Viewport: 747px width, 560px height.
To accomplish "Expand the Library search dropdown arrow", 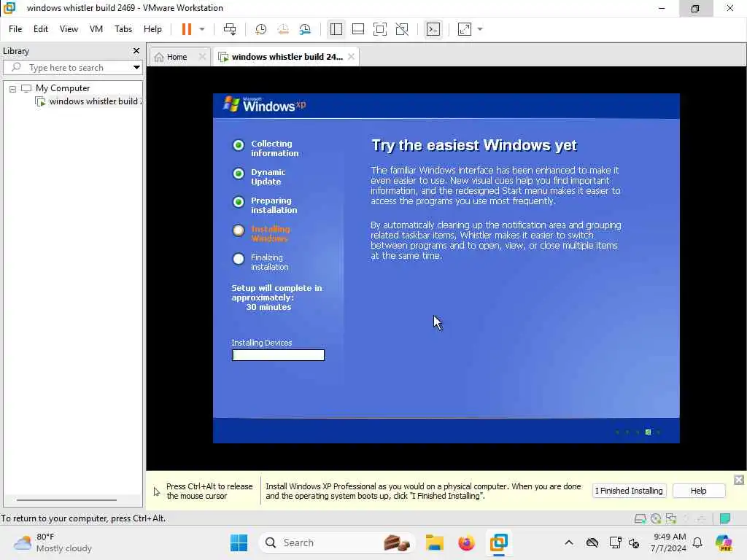I will click(136, 68).
